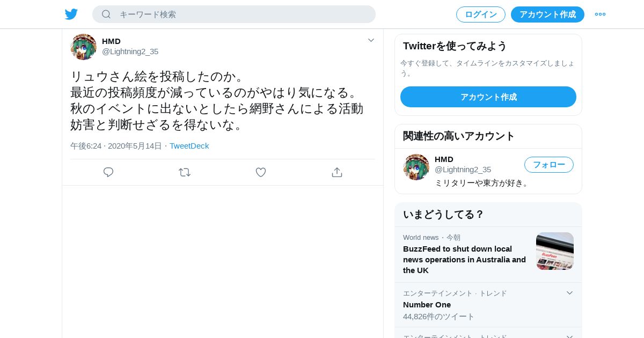Viewport: 644px width, 338px height.
Task: Click the ログイン button
Action: point(481,14)
